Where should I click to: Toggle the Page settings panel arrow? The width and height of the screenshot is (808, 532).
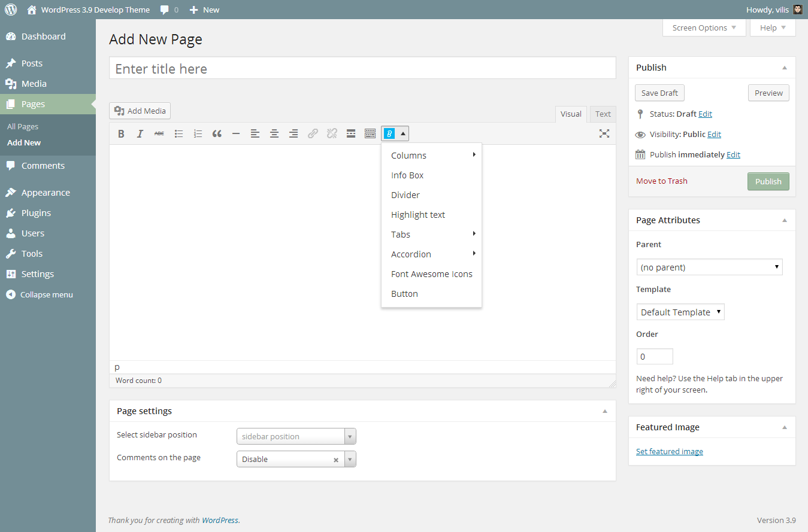click(x=604, y=411)
